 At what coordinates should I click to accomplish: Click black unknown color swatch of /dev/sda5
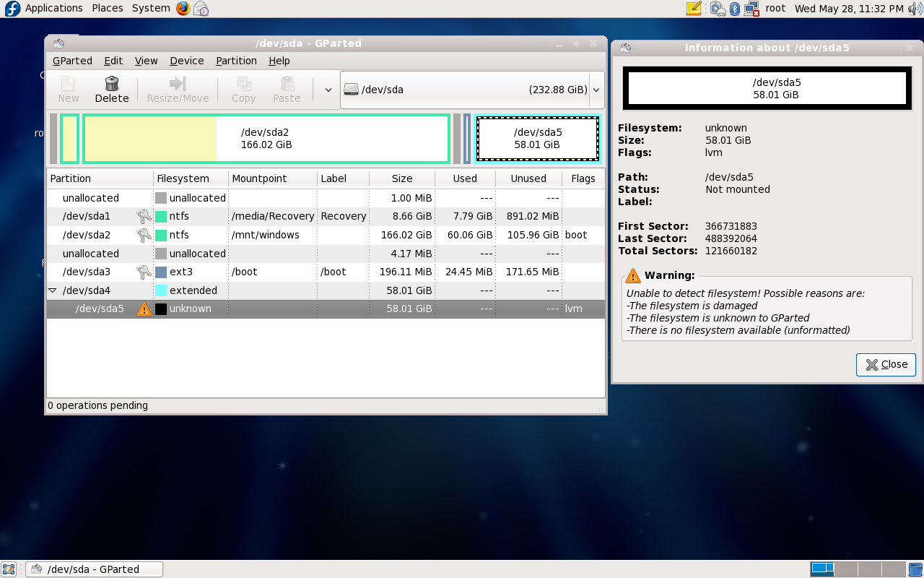pos(161,309)
